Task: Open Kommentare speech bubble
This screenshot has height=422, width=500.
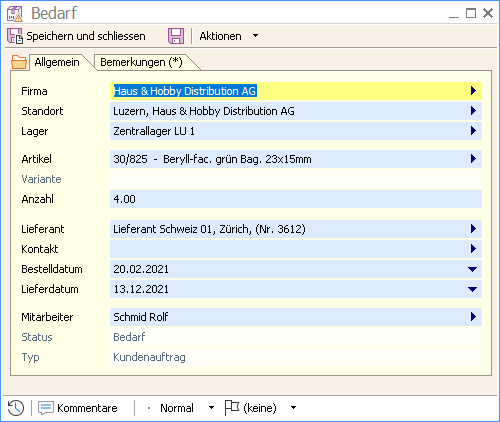Action: pos(46,408)
